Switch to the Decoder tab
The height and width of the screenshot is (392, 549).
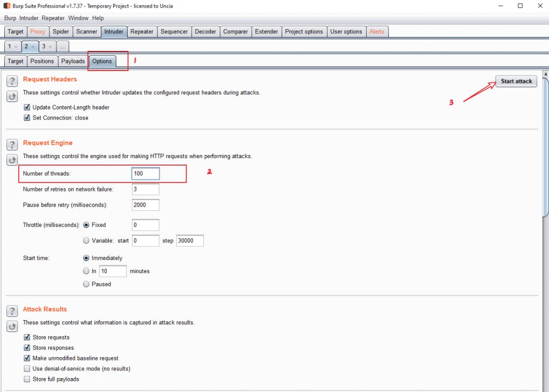pos(205,32)
